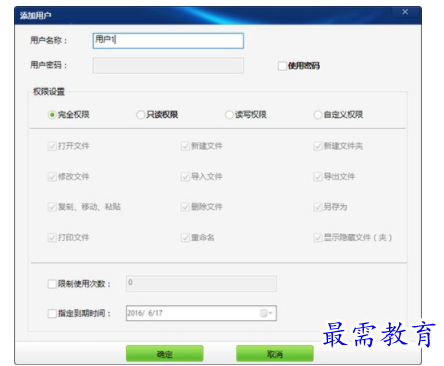
Task: Toggle the 打印文件 checkbox
Action: coord(52,238)
